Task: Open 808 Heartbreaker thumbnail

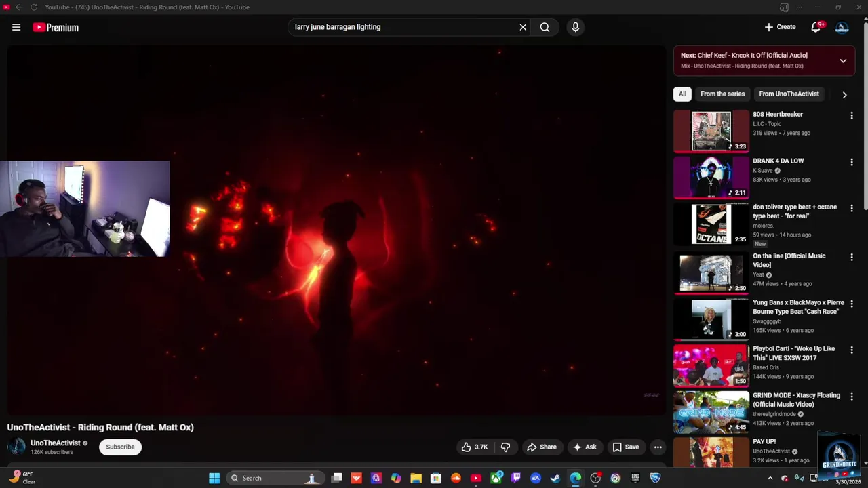Action: (711, 131)
